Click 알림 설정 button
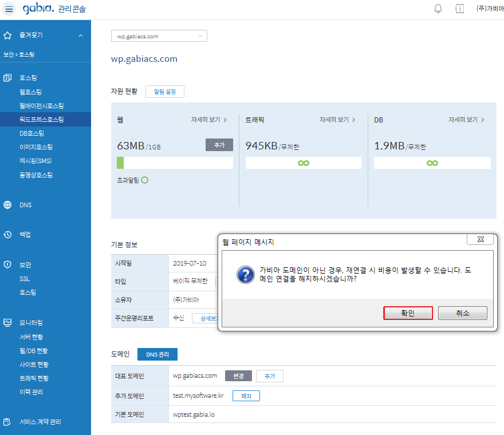This screenshot has width=504, height=435. (x=165, y=92)
